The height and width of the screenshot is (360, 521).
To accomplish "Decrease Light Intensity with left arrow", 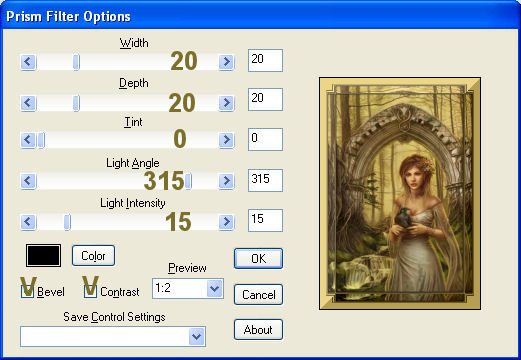I will (x=28, y=222).
